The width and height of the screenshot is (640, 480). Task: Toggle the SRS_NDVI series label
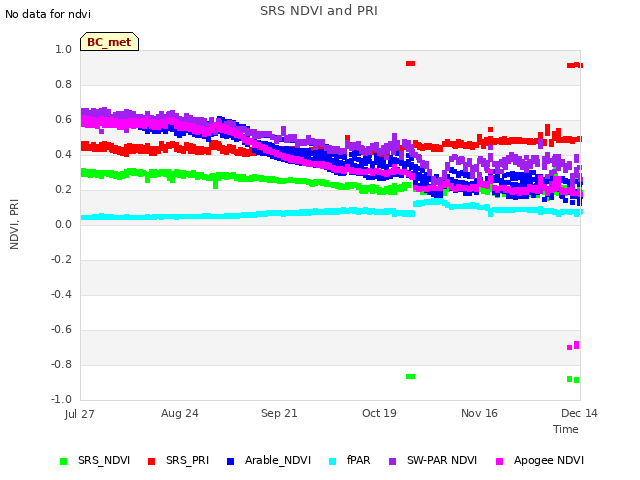(x=104, y=460)
